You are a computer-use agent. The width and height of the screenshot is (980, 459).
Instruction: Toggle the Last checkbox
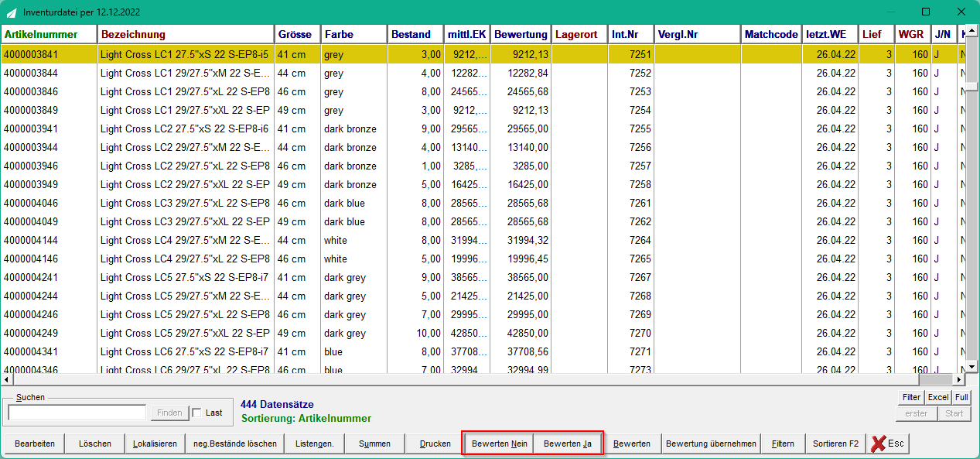(196, 413)
